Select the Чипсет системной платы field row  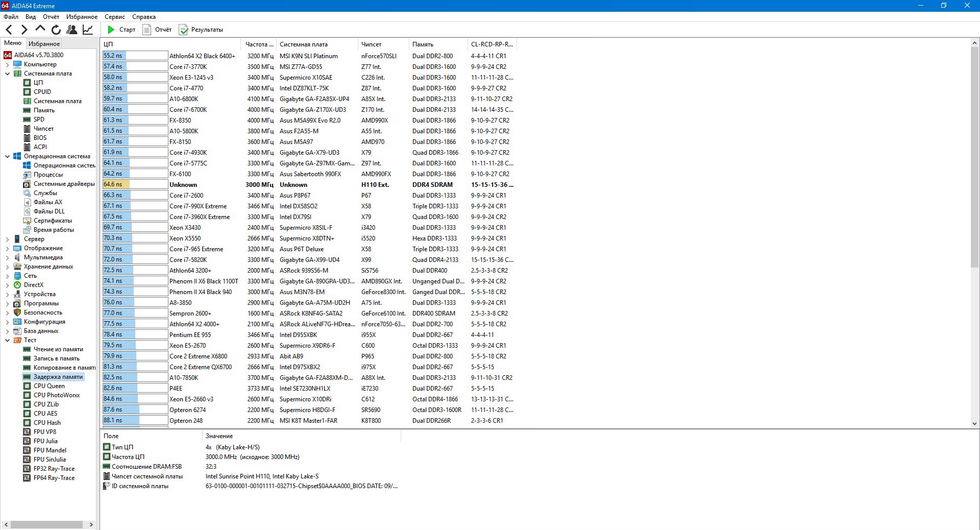250,476
